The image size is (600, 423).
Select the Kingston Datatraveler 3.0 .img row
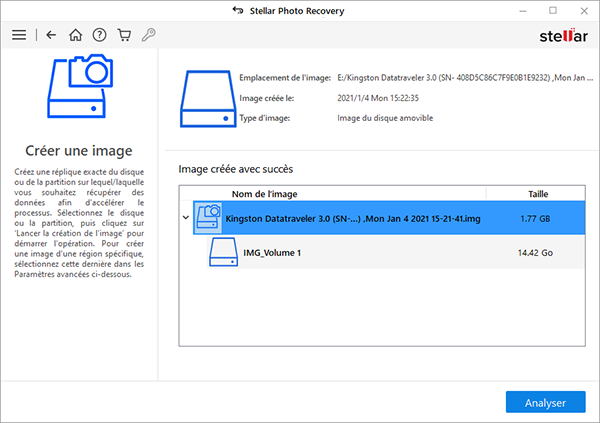click(389, 218)
